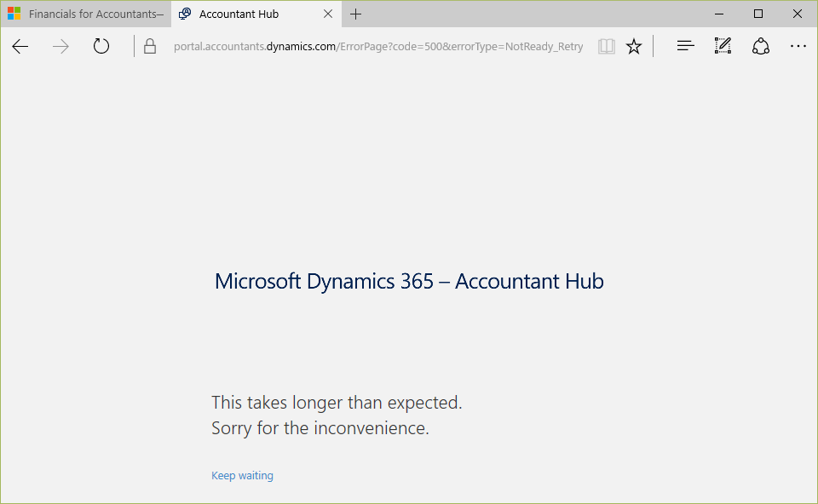Add page to favorites star icon
Viewport: 818px width, 504px height.
click(x=634, y=46)
